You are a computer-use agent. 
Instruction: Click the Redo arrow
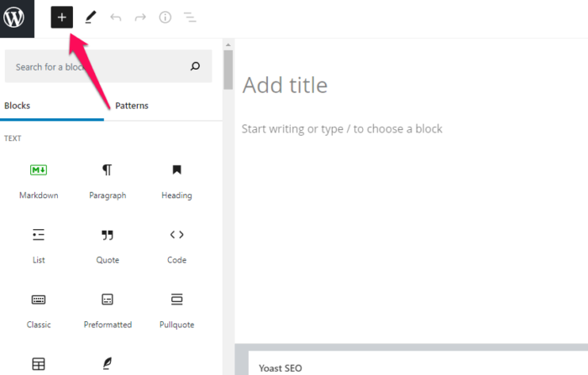pos(140,18)
